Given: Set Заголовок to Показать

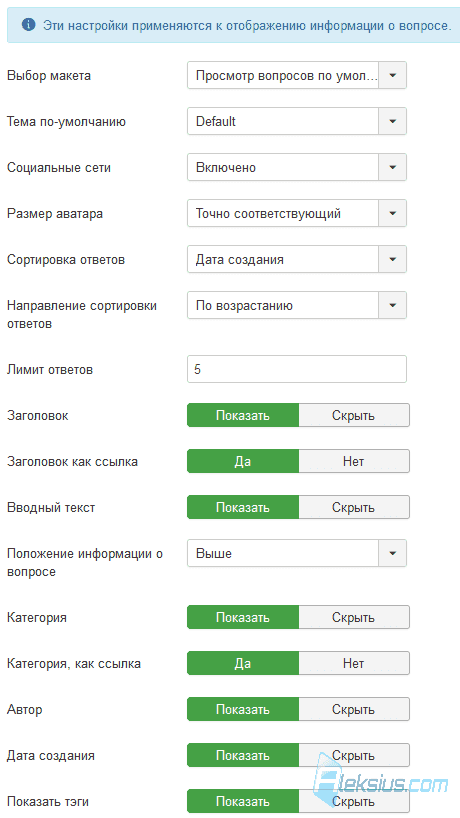Looking at the screenshot, I should coord(243,415).
